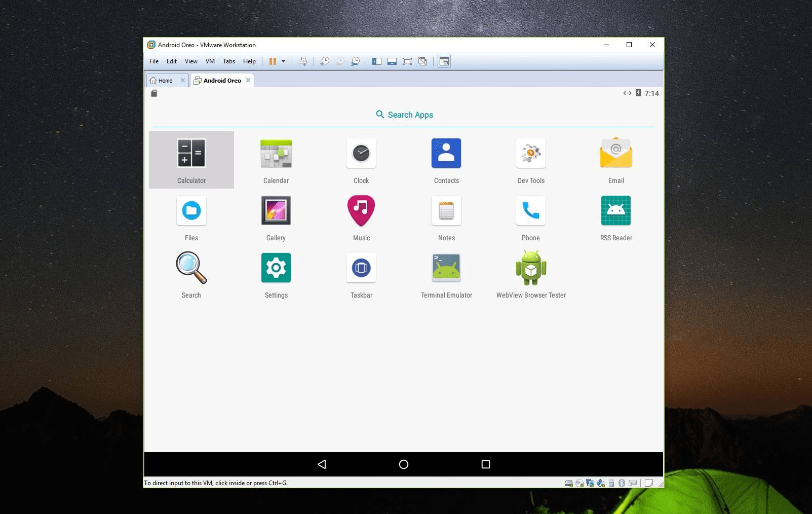812x514 pixels.
Task: Launch the Phone app
Action: [531, 217]
